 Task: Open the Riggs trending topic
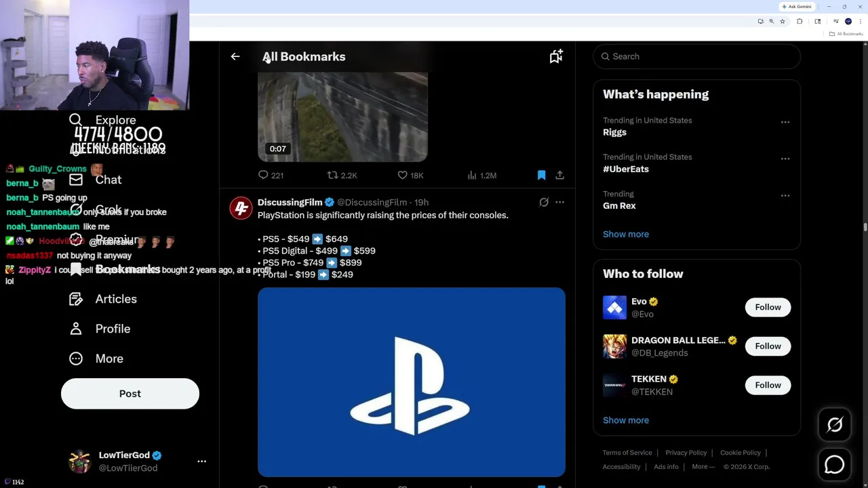pyautogui.click(x=614, y=132)
